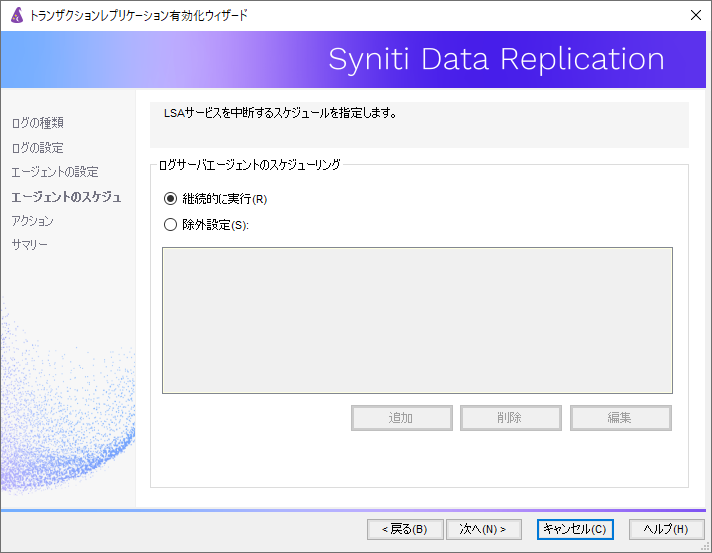Click inside the exclusion schedule list box

point(417,321)
